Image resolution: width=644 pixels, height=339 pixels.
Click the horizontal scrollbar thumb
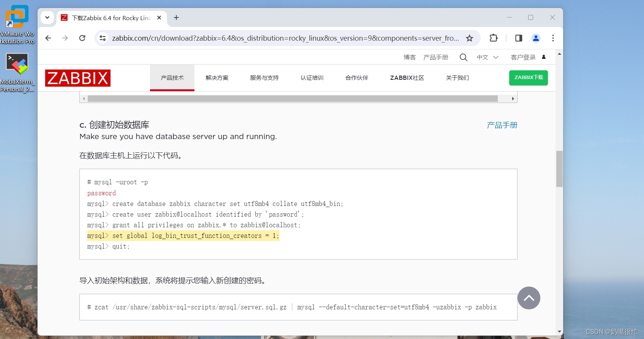click(x=293, y=98)
